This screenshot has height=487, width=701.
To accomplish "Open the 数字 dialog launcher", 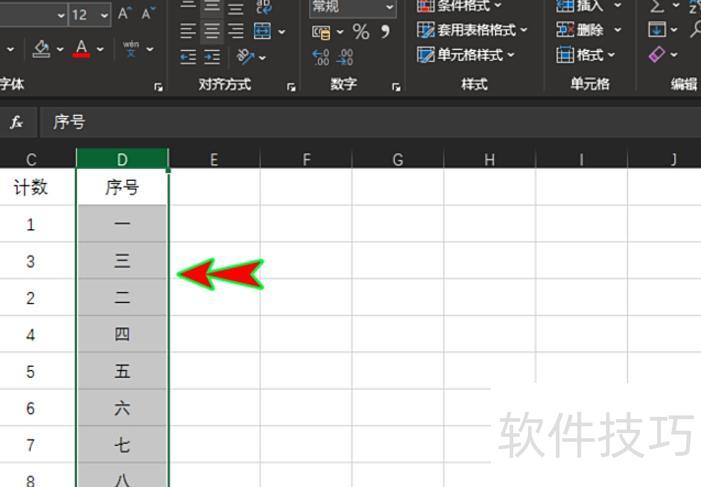I will click(x=396, y=87).
